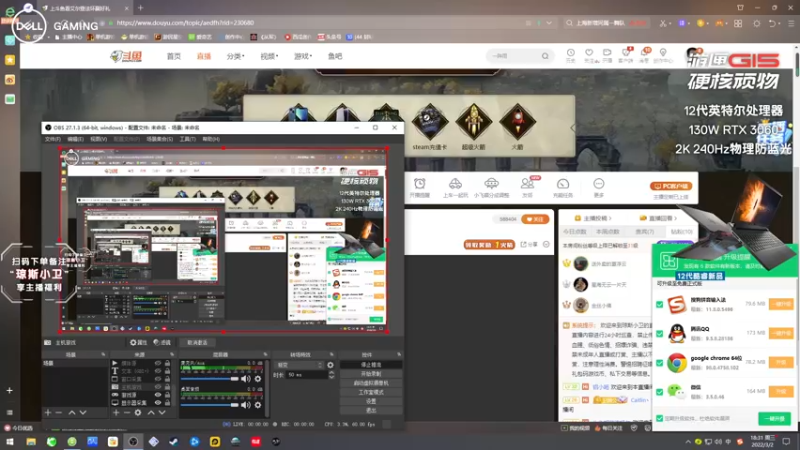The image size is (800, 450).
Task: Expand the Douyu 分类 navigation dropdown
Action: [235, 56]
